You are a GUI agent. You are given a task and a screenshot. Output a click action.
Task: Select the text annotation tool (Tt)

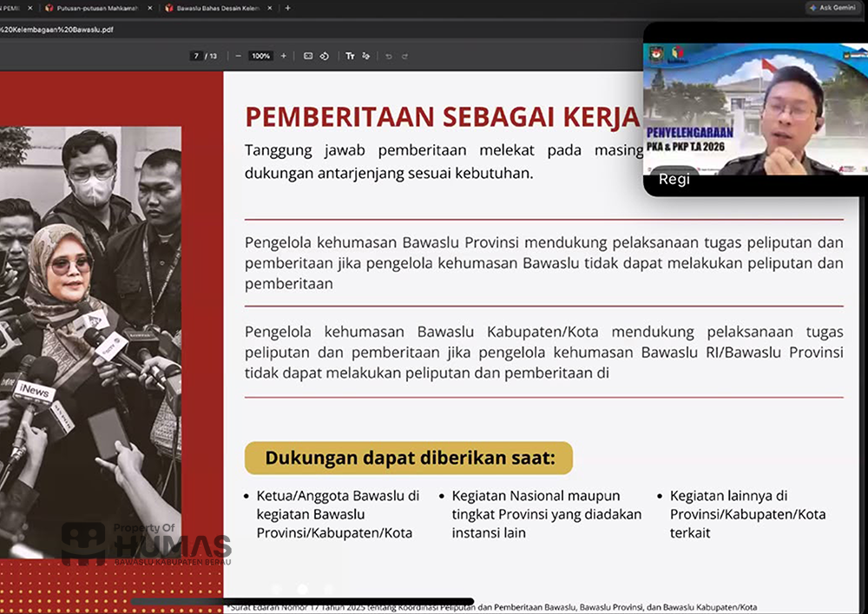coord(350,56)
